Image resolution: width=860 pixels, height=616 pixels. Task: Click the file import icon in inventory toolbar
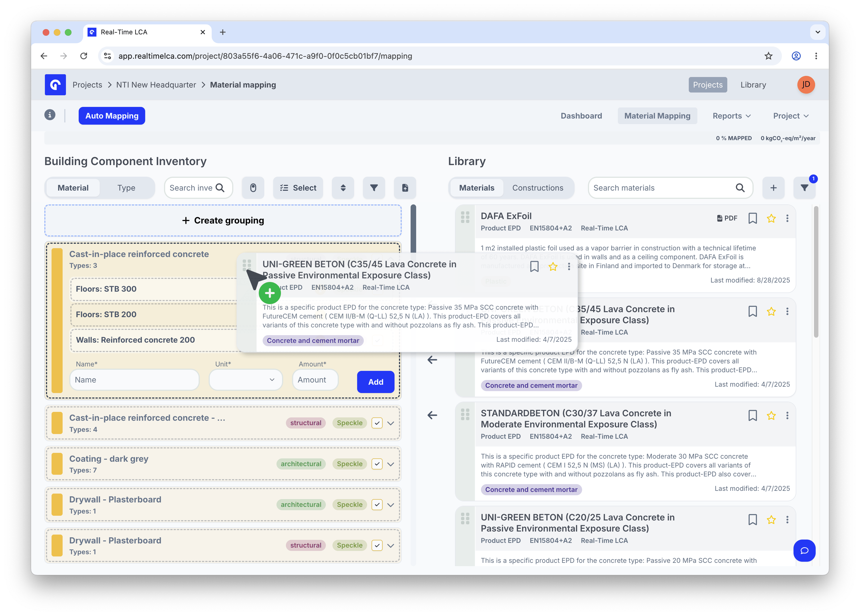tap(405, 188)
